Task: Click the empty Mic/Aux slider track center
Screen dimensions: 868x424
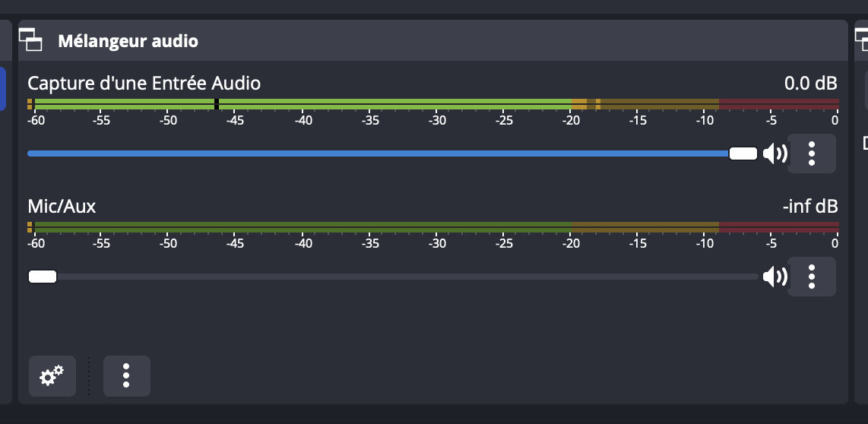Action: pos(407,277)
